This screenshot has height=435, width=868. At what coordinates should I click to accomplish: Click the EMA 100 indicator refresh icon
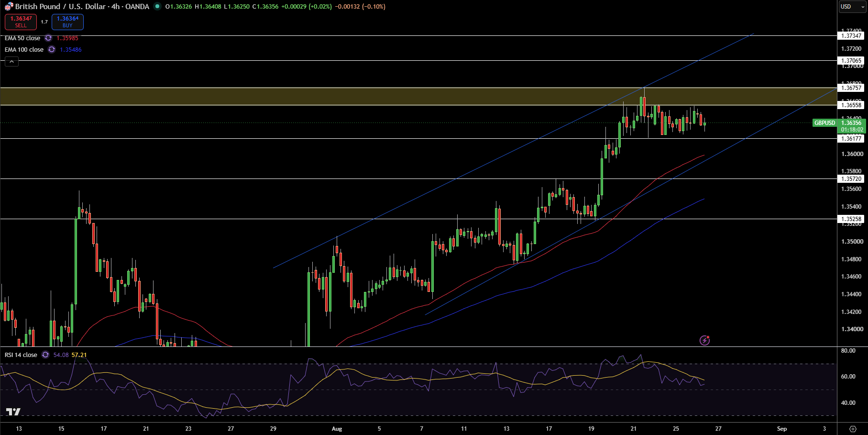click(x=52, y=50)
